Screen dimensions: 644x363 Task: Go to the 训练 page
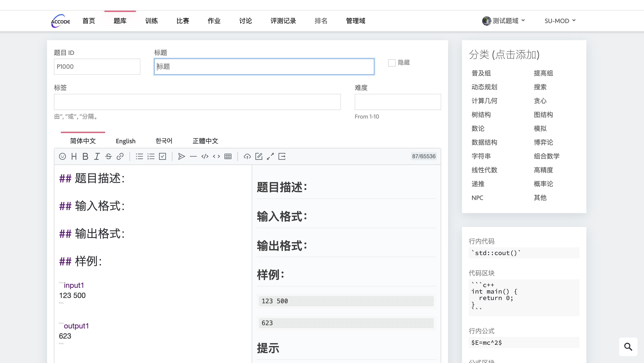pos(151,21)
